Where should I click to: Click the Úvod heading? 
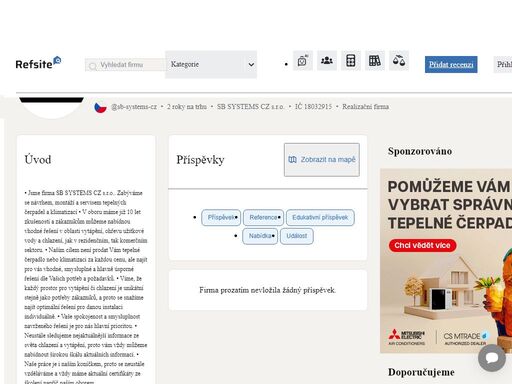[x=38, y=159]
